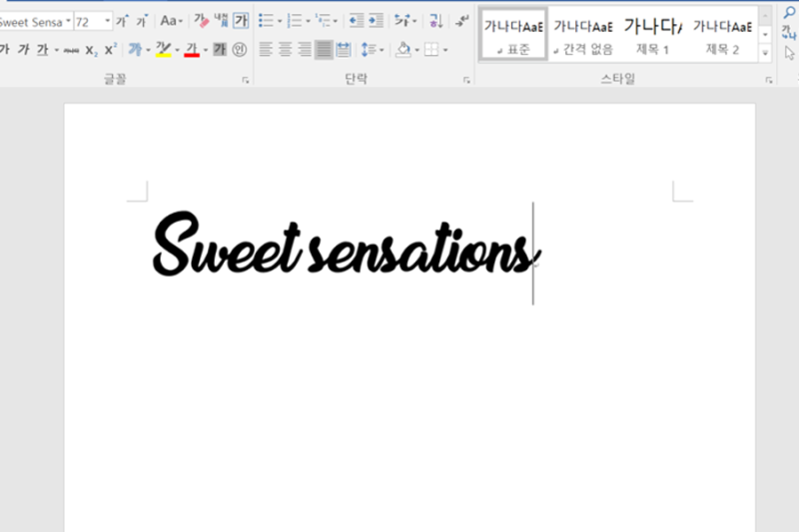Open the font color dropdown arrow

pos(206,50)
